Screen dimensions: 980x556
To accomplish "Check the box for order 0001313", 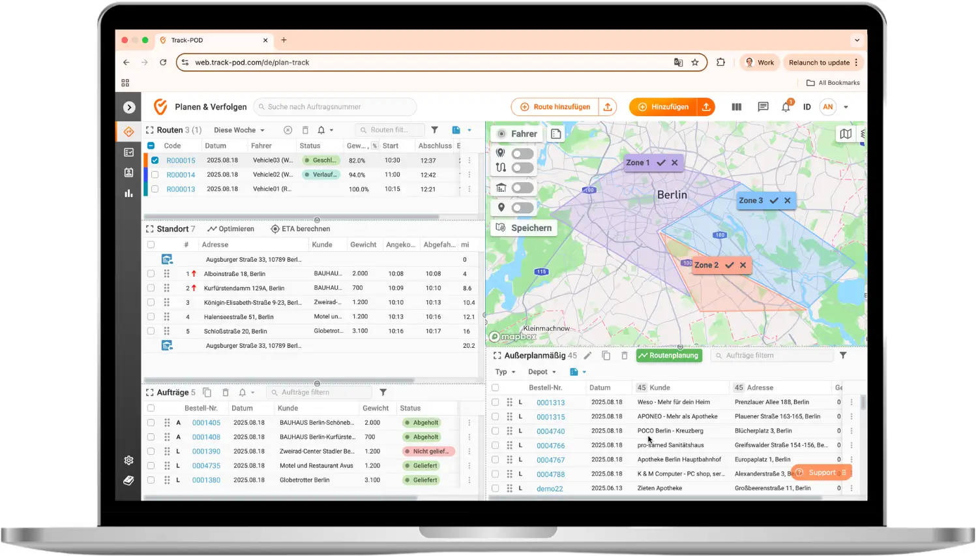I will (x=495, y=403).
